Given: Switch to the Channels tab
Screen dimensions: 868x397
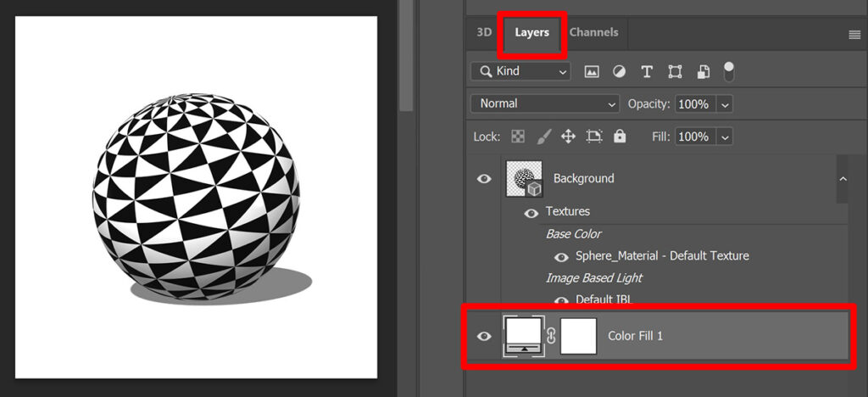Looking at the screenshot, I should [x=593, y=32].
